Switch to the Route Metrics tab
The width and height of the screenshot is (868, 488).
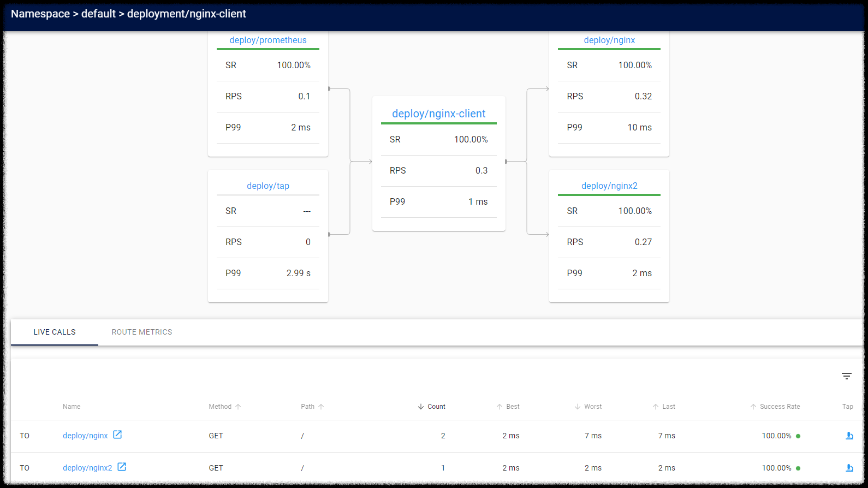(x=142, y=332)
